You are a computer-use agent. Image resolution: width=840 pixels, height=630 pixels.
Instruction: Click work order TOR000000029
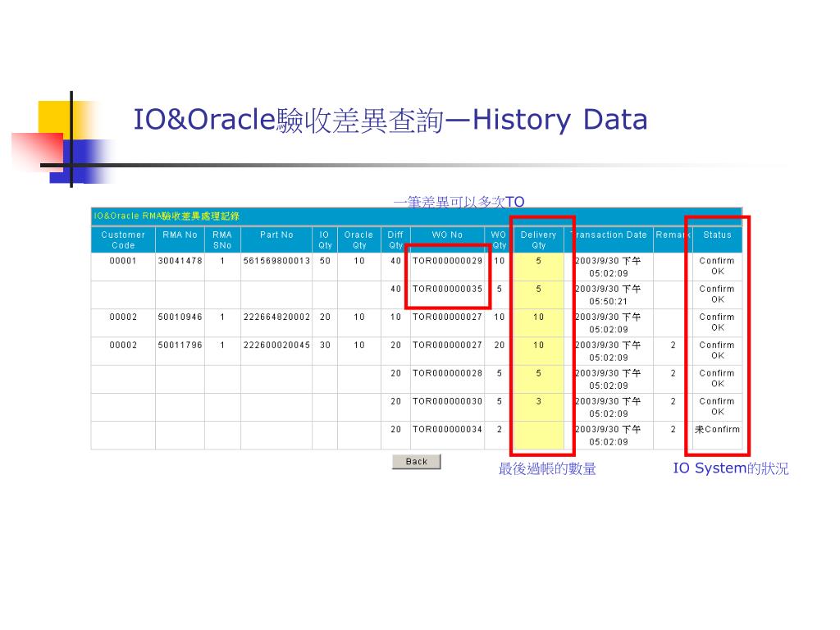pyautogui.click(x=447, y=261)
